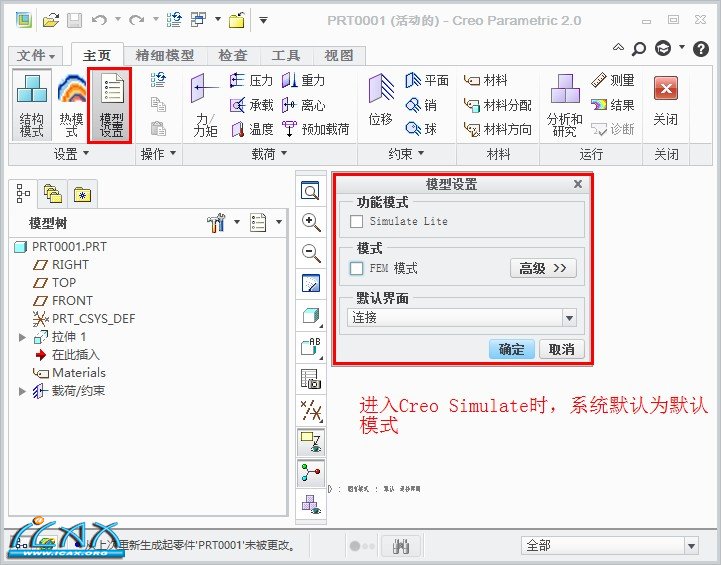Image resolution: width=721 pixels, height=565 pixels.
Task: Expand the 约束 group dropdown
Action: coord(406,154)
